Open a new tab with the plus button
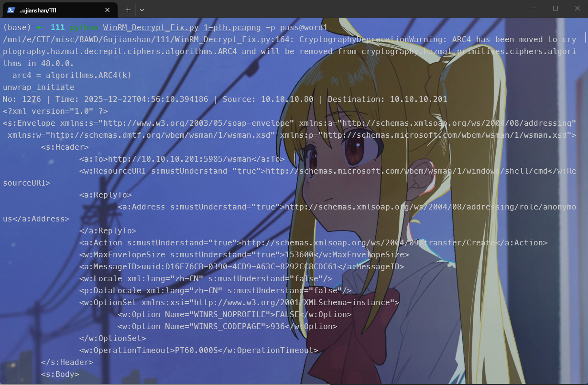 click(128, 10)
